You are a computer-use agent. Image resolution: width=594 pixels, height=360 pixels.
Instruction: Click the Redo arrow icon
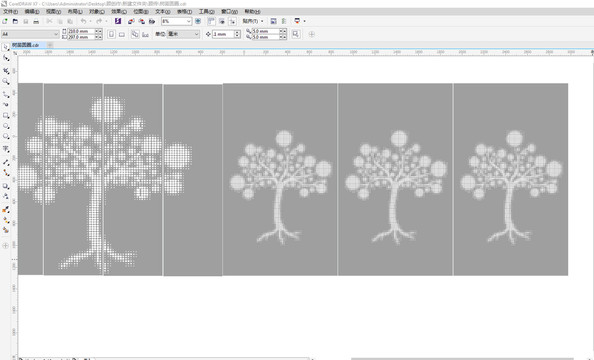pos(99,21)
